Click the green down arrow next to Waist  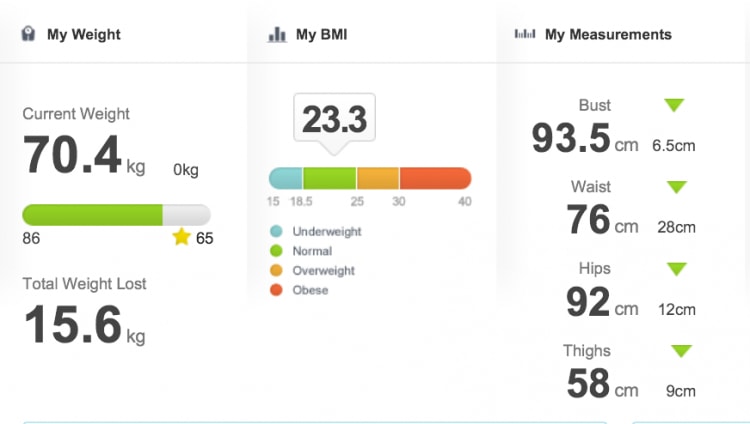pyautogui.click(x=677, y=187)
